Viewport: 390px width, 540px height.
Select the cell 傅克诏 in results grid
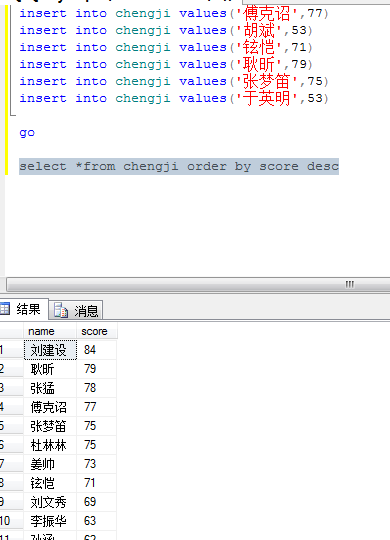coord(50,407)
